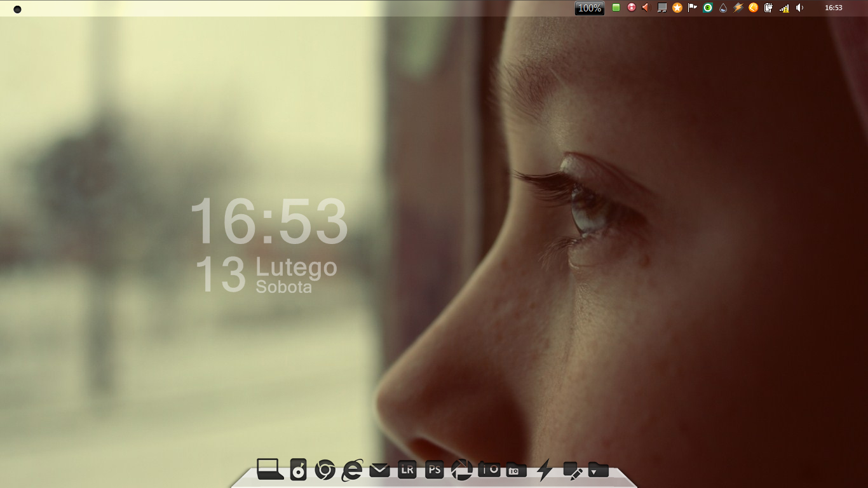The width and height of the screenshot is (868, 488).
Task: Click the Winamp lightning tray icon
Action: pos(738,8)
